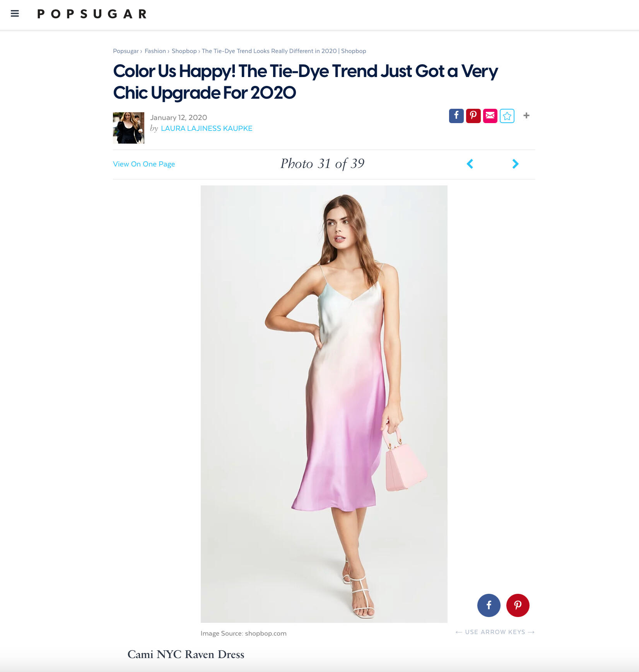Screen dimensions: 639x672
Task: Pin the article to Pinterest
Action: coord(473,116)
